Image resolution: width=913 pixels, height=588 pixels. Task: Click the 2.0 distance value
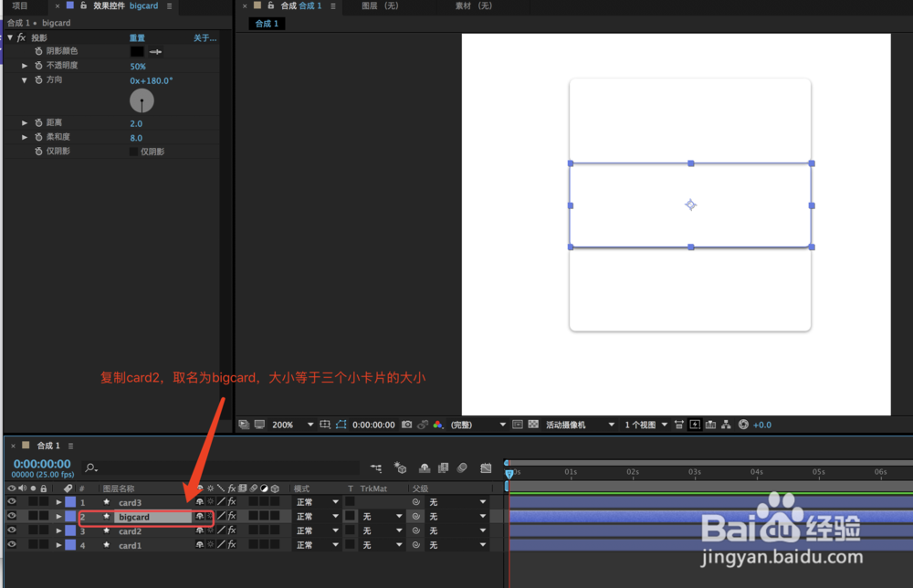click(x=136, y=123)
